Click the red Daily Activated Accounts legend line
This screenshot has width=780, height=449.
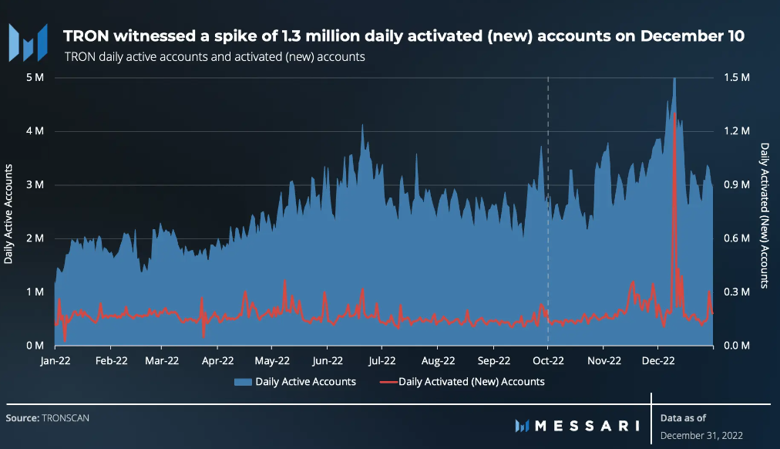[x=388, y=382]
